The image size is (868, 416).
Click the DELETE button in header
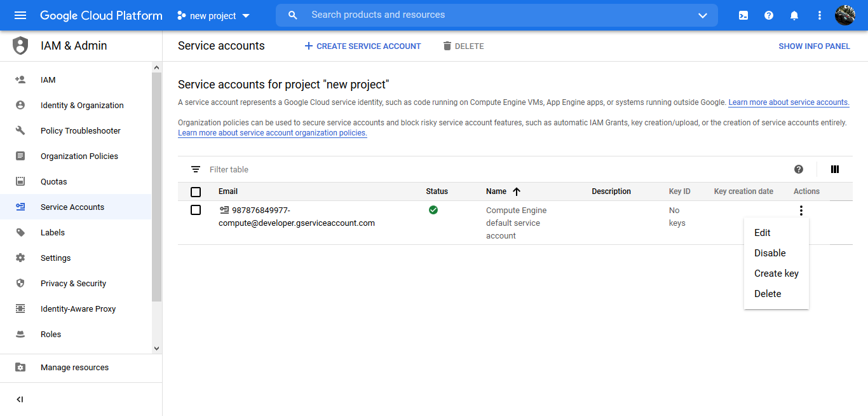(x=463, y=46)
